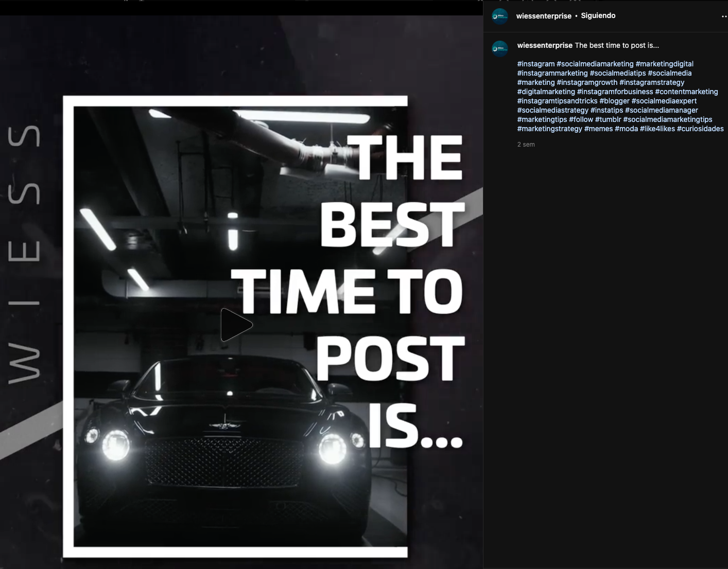Open the #instagramstrategy hashtag
Image resolution: width=728 pixels, height=569 pixels.
[x=652, y=82]
